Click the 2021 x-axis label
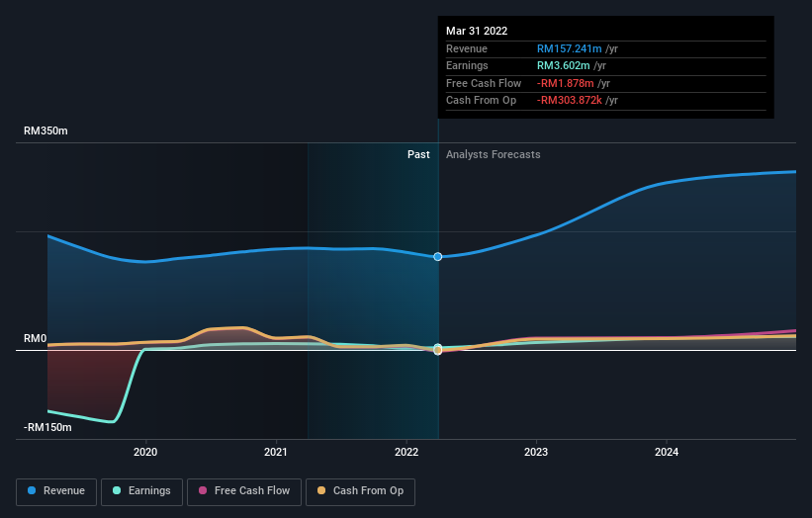The width and height of the screenshot is (812, 518). pos(276,452)
